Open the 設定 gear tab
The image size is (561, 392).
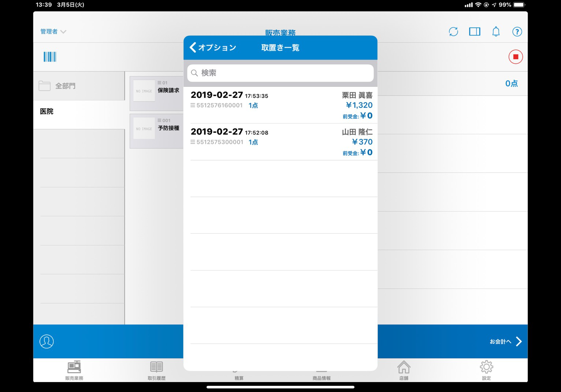point(486,370)
